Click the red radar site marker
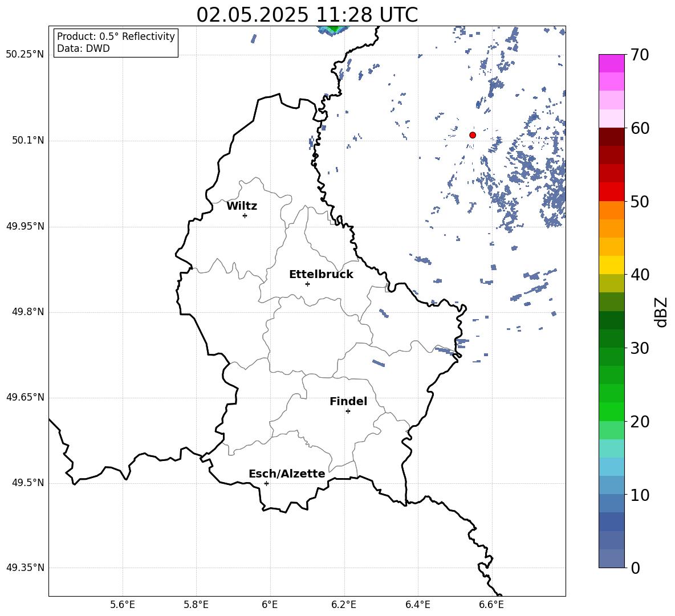This screenshot has height=616, width=675. 472,135
